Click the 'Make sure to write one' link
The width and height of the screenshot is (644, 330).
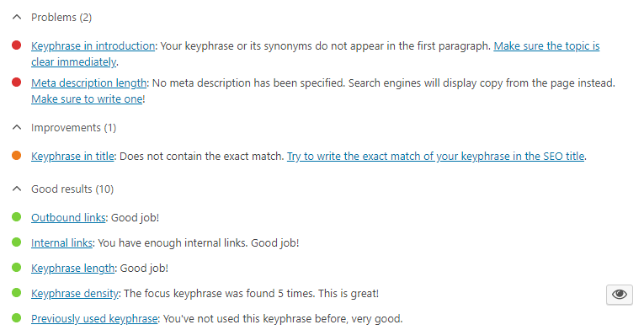87,99
